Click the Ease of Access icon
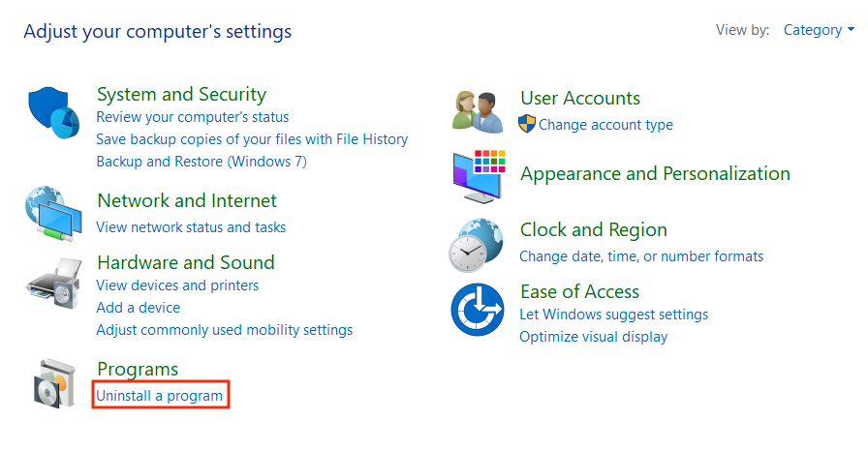 (x=478, y=309)
